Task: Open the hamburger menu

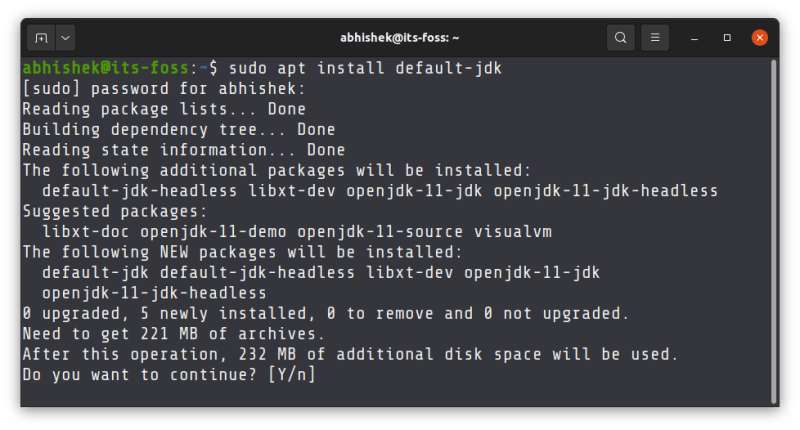Action: click(x=655, y=38)
